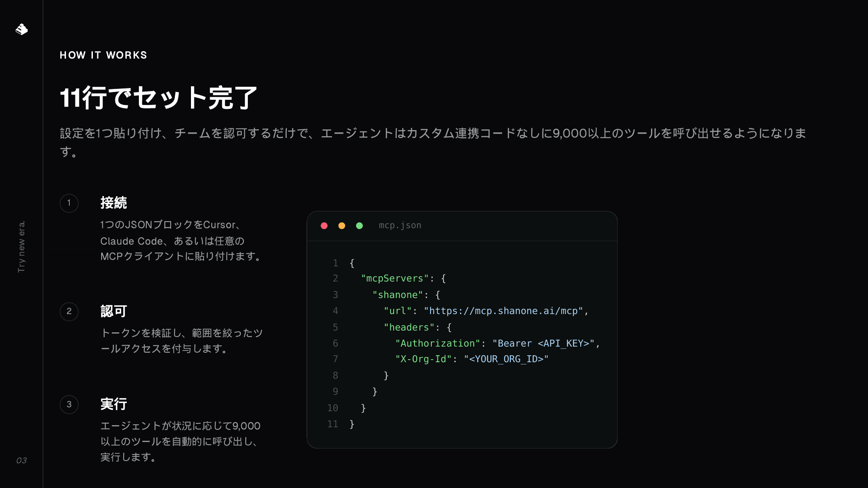
Task: Click the 認可 step heading
Action: (114, 311)
